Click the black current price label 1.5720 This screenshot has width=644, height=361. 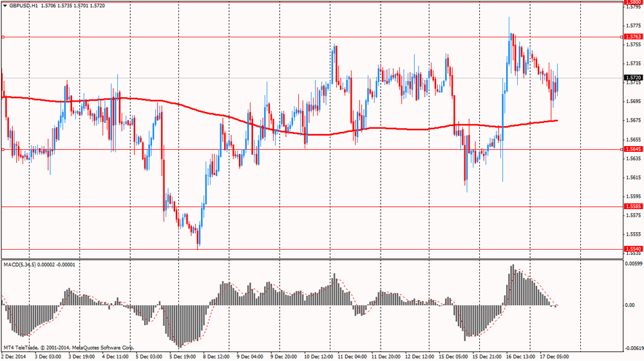click(x=632, y=78)
